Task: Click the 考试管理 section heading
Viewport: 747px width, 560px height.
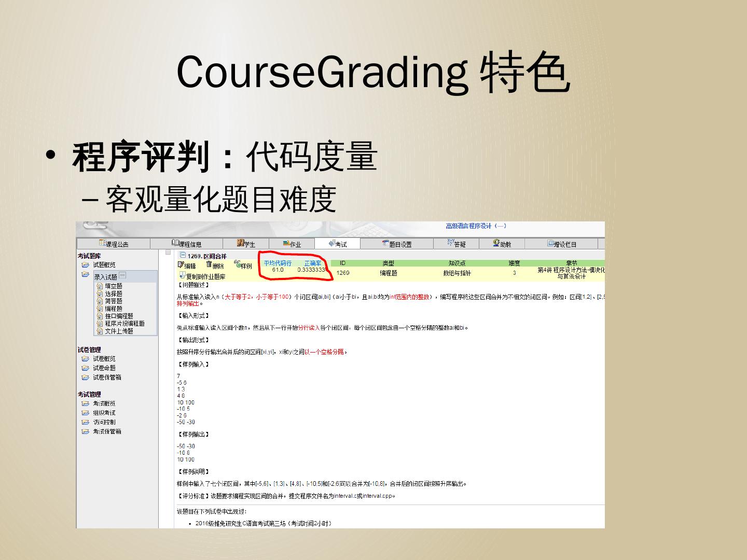Action: (x=89, y=395)
